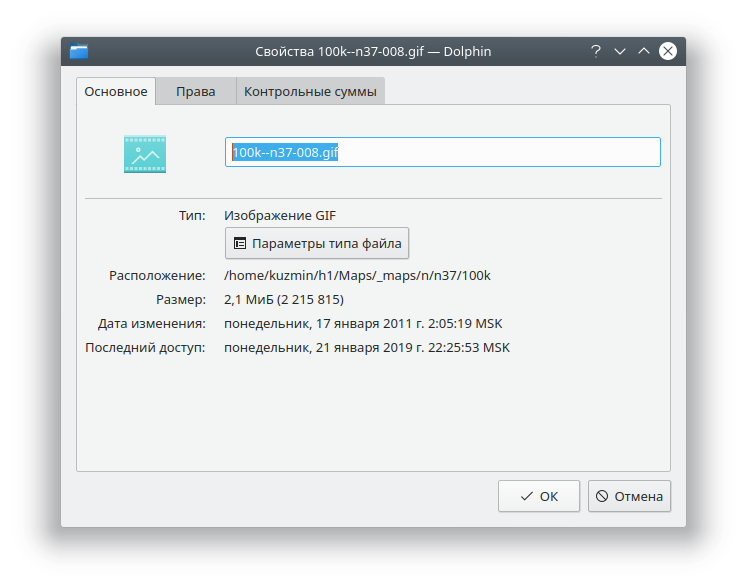
Task: Click the file name input field
Action: tap(442, 152)
